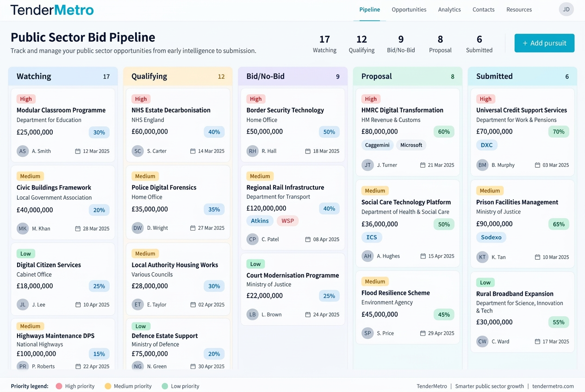
Task: Click the yellow Medium priority legend dot
Action: coord(108,386)
